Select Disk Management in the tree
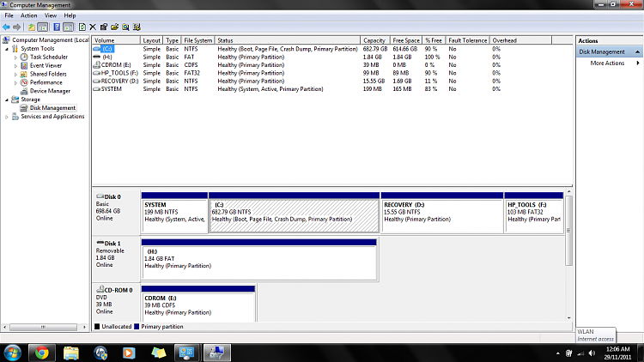Image resolution: width=644 pixels, height=362 pixels. 52,108
